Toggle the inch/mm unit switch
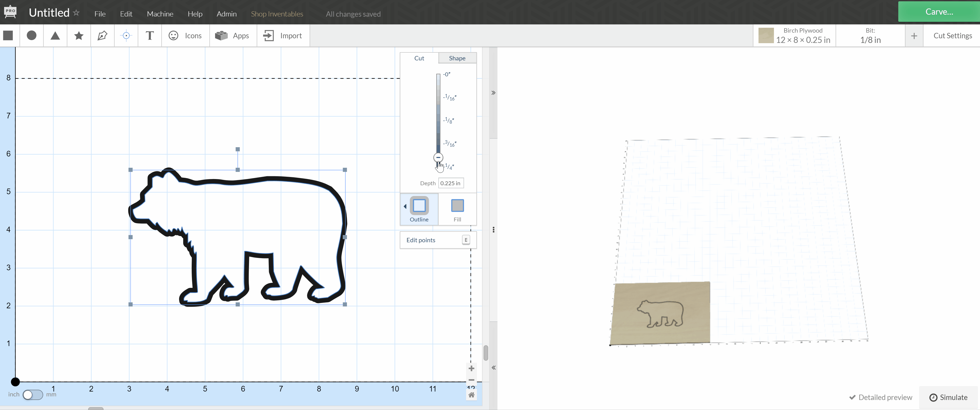Viewport: 980px width, 410px height. click(33, 394)
